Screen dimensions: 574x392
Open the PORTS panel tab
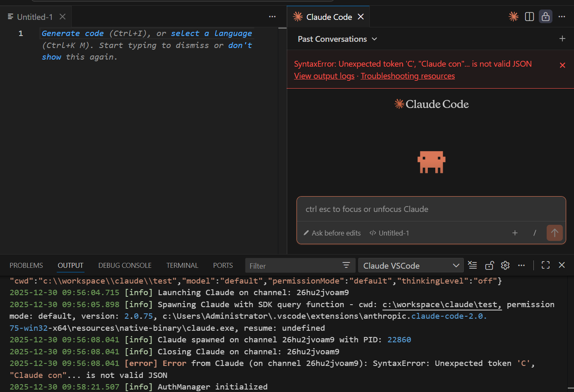click(x=223, y=265)
